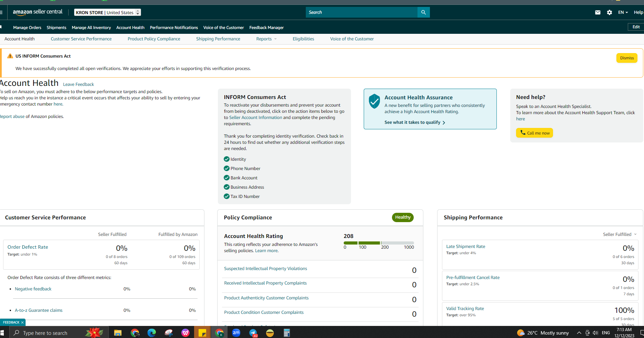Open Product Authenticity Customer Complaints link

266,298
